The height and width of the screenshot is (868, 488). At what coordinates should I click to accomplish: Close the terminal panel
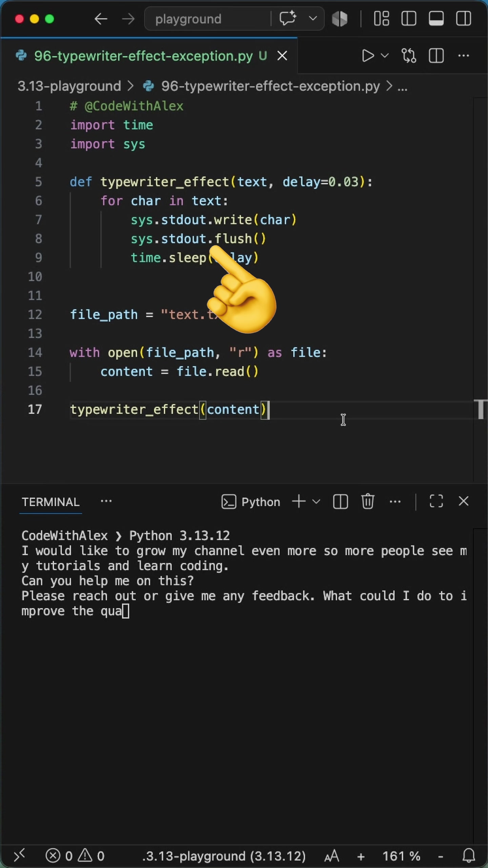[x=464, y=501]
